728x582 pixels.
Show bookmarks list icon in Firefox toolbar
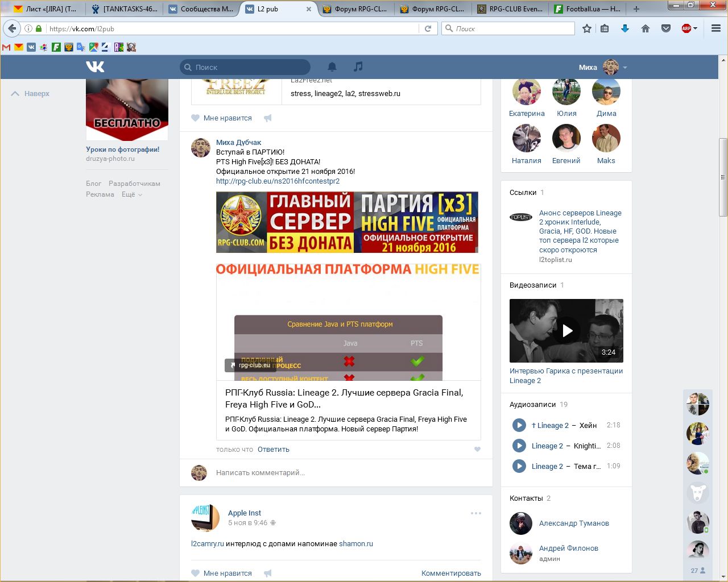coord(605,28)
